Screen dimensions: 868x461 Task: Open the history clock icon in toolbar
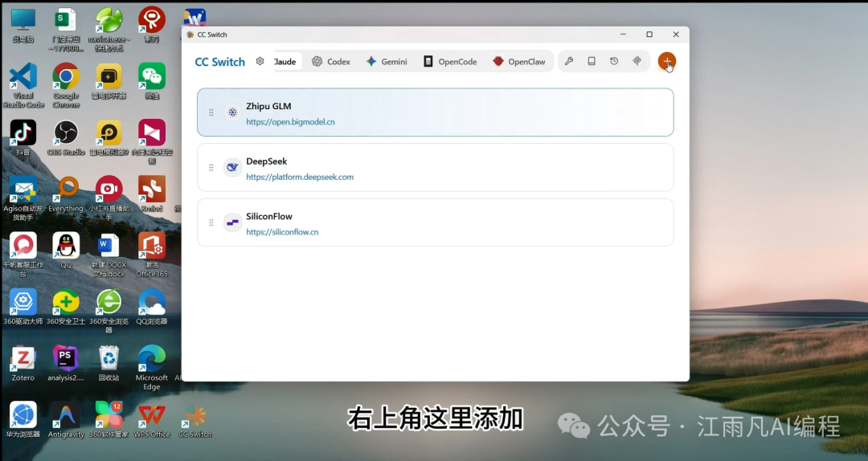(614, 61)
